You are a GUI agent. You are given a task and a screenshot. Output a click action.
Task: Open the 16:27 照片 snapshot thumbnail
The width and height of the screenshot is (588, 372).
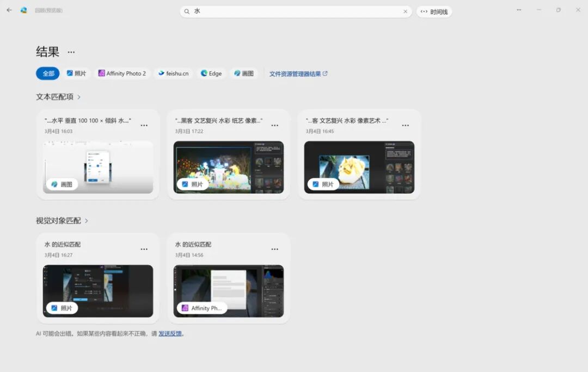point(98,291)
